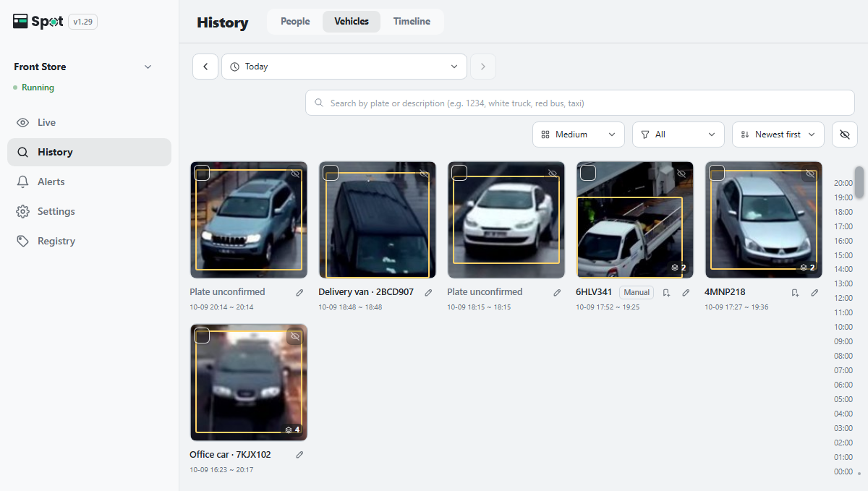Hide the Delivery van thumbnail

(423, 174)
